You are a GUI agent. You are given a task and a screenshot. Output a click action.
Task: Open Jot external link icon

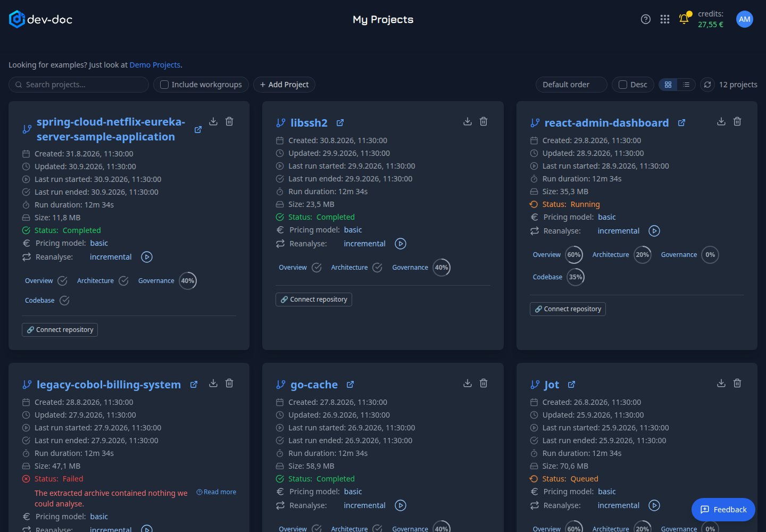coord(571,385)
